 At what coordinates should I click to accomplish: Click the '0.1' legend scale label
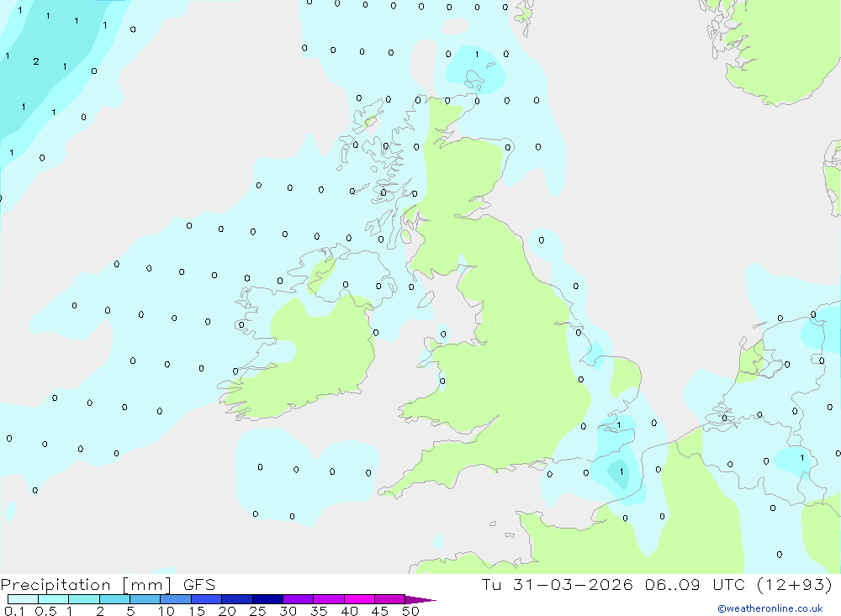tap(14, 611)
